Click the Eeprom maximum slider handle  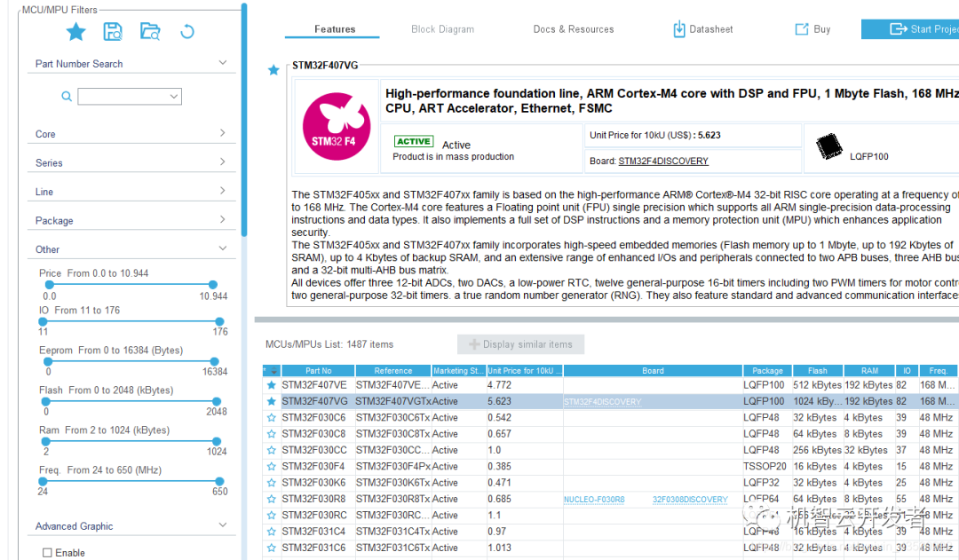coord(214,361)
